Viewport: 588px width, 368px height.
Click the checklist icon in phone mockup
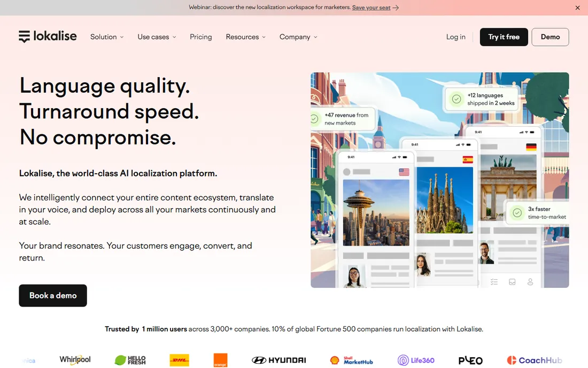pyautogui.click(x=494, y=282)
